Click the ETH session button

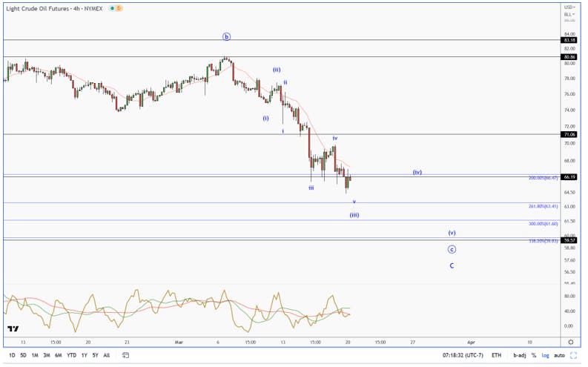pyautogui.click(x=496, y=355)
